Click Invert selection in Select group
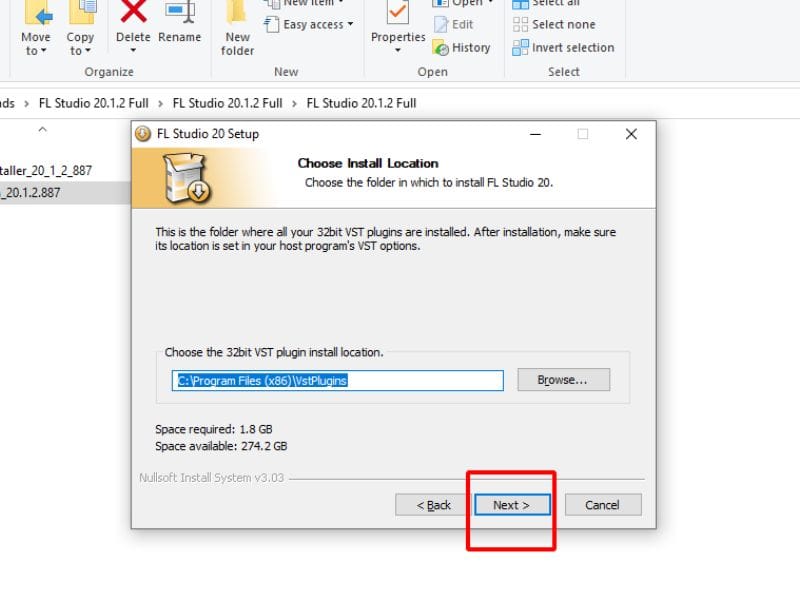This screenshot has width=800, height=600. coord(563,47)
